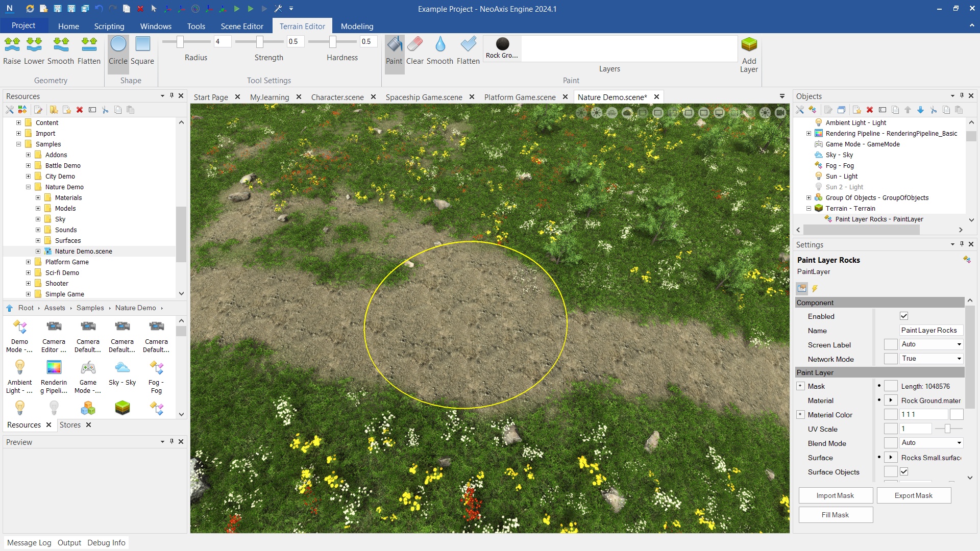This screenshot has width=980, height=551.
Task: Expand the Mask property
Action: pyautogui.click(x=800, y=386)
